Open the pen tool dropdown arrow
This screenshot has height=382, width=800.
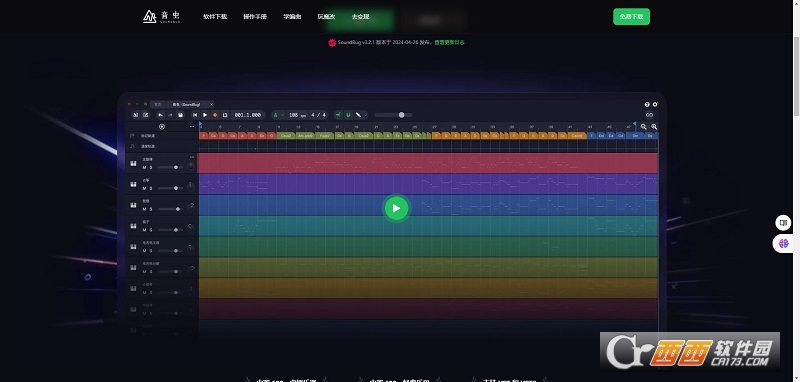coord(365,115)
